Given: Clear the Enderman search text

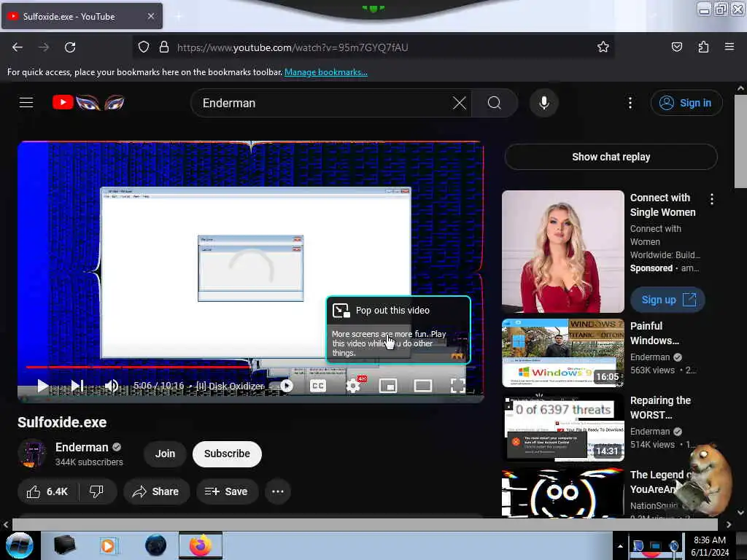Looking at the screenshot, I should coord(460,103).
